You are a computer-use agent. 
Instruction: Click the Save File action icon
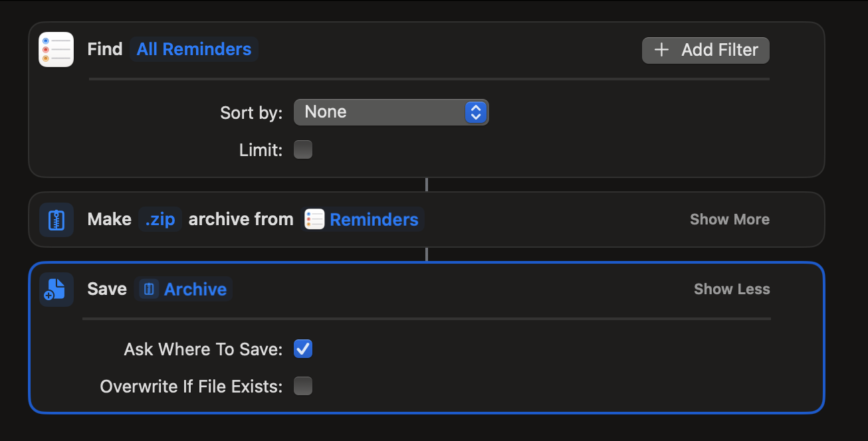pos(56,290)
